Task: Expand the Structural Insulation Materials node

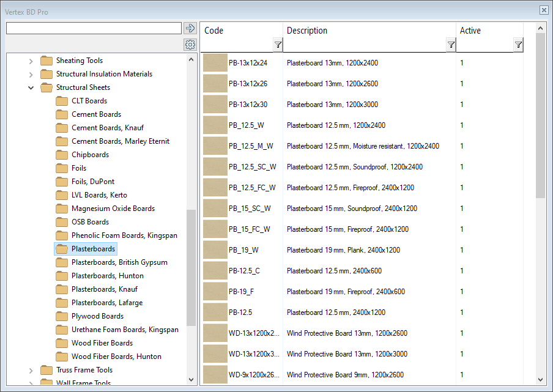Action: (x=31, y=74)
